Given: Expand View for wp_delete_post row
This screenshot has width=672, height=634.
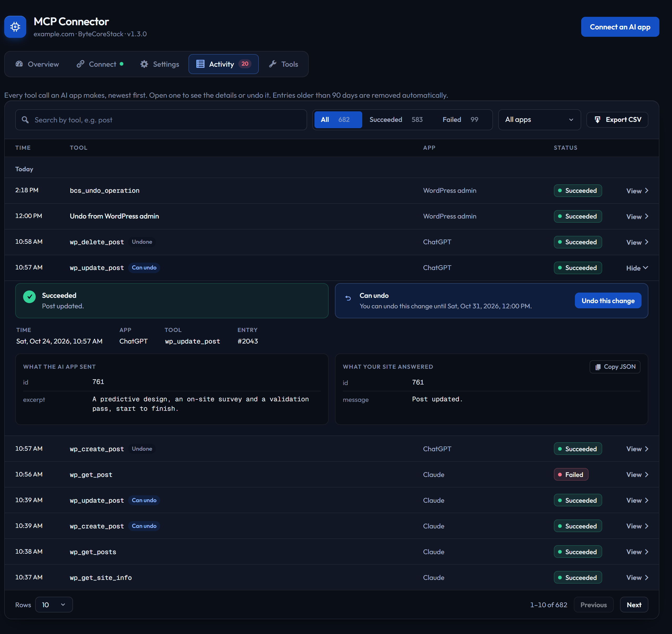Looking at the screenshot, I should coord(637,242).
